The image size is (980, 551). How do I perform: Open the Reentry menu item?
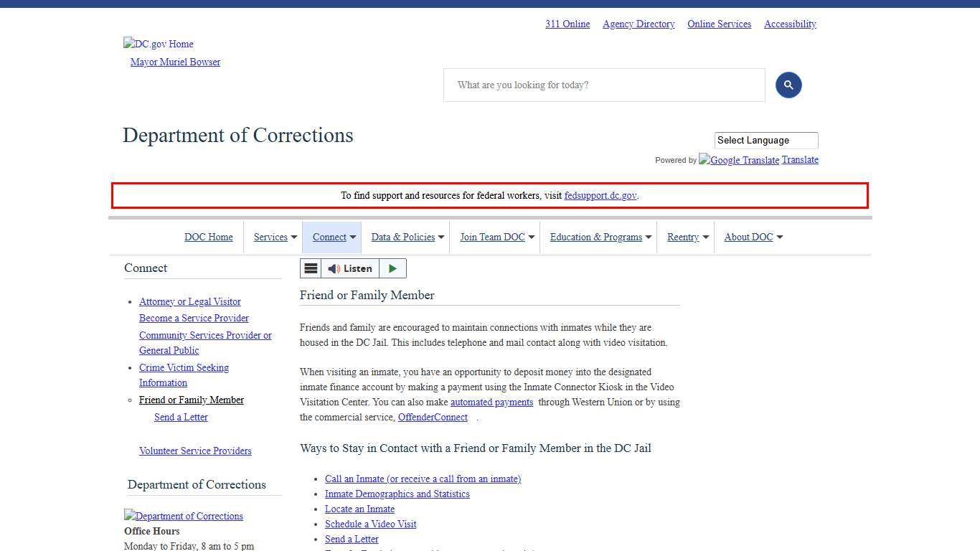[x=682, y=237]
